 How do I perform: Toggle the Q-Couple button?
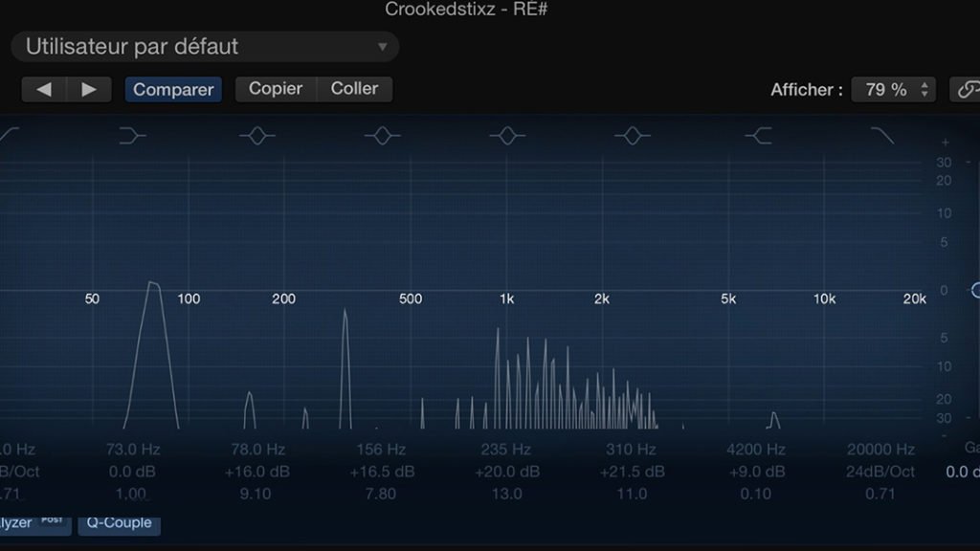(120, 523)
